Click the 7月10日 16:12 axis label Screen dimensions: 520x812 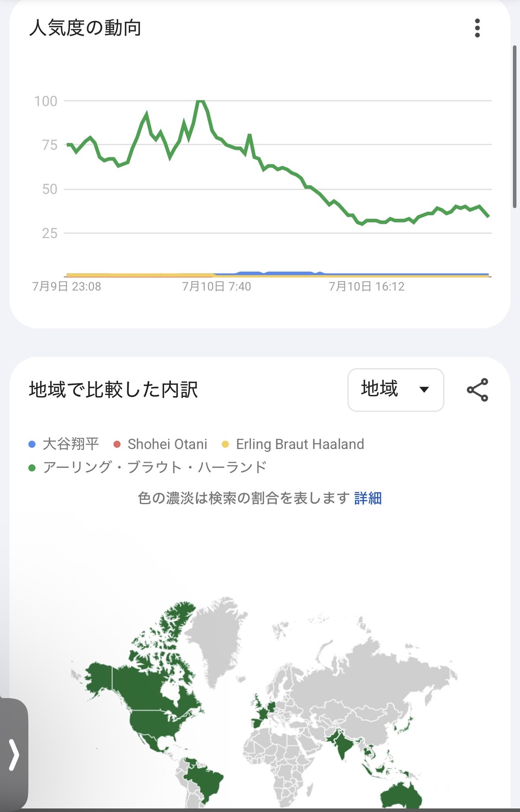[x=367, y=286]
